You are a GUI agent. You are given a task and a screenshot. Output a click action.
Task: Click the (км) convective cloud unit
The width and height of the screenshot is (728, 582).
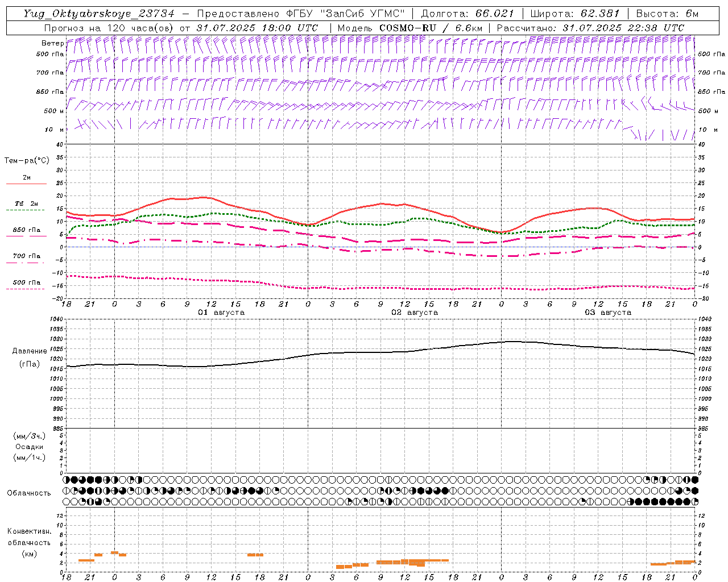point(30,554)
